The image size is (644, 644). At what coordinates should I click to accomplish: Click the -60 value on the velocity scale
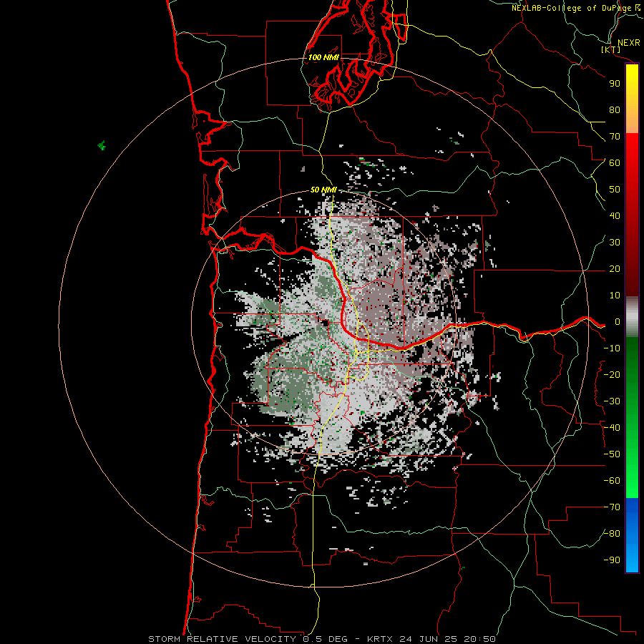click(612, 481)
